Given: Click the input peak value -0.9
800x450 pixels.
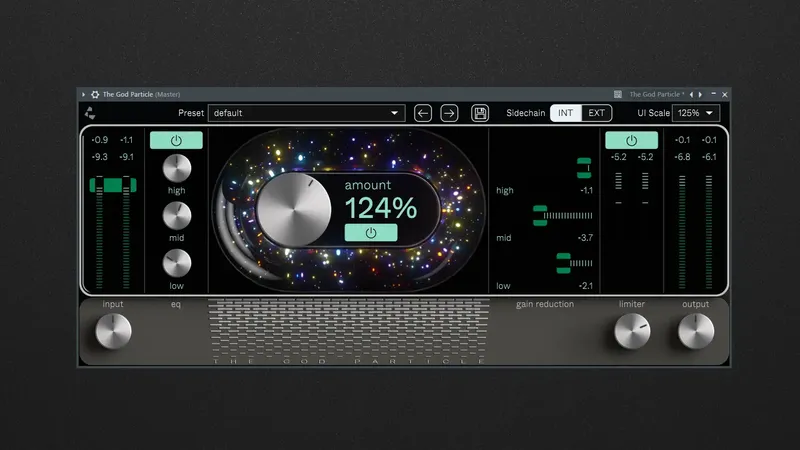Looking at the screenshot, I should (99, 140).
